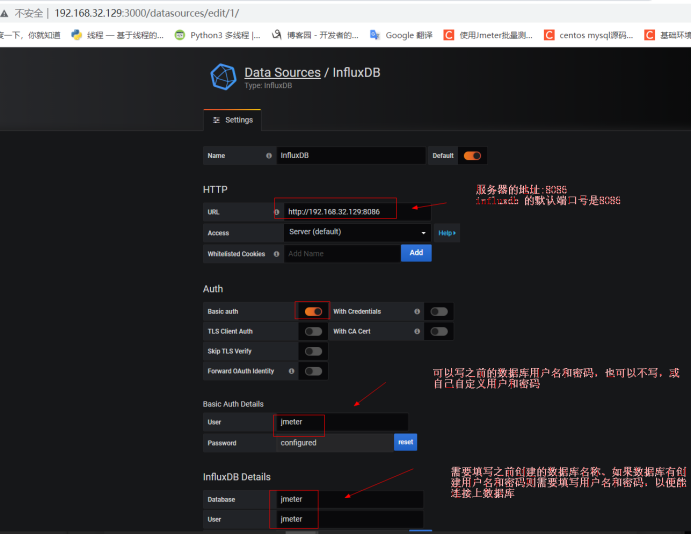692x534 pixels.
Task: Click the InfluxDB Details User field
Action: coord(350,519)
